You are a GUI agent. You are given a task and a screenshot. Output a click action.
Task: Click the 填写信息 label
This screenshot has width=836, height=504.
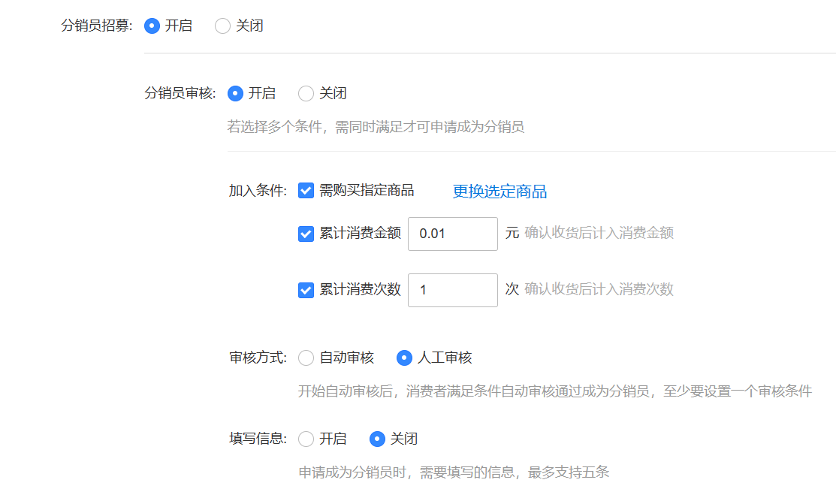point(258,439)
